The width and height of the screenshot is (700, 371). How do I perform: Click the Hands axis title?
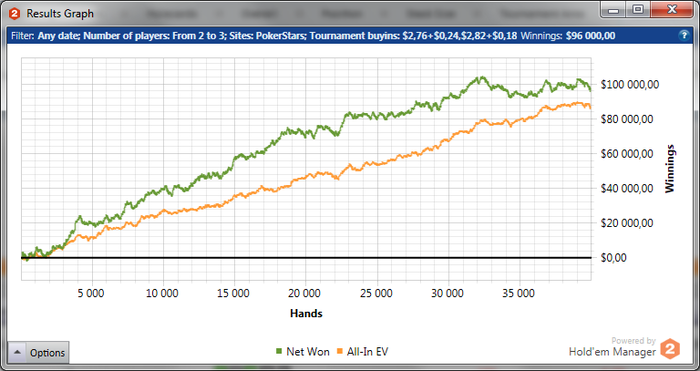click(x=306, y=313)
